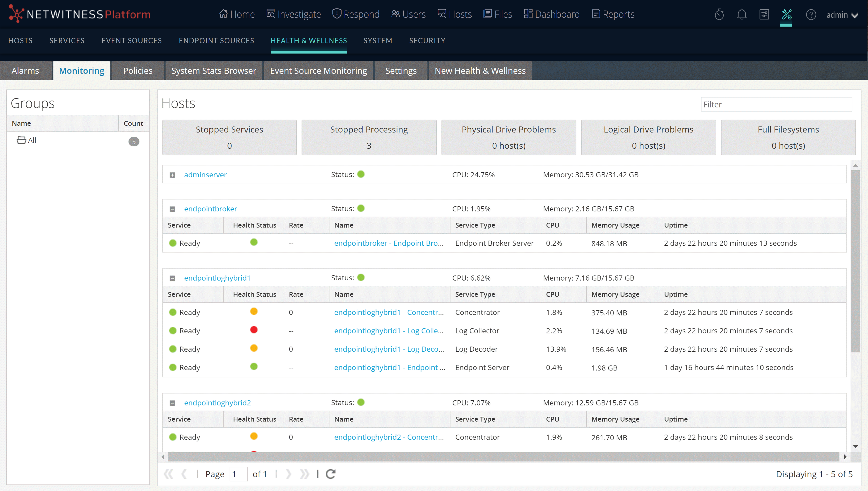Switch to the Alarms tab
This screenshot has height=491, width=868.
pos(25,70)
